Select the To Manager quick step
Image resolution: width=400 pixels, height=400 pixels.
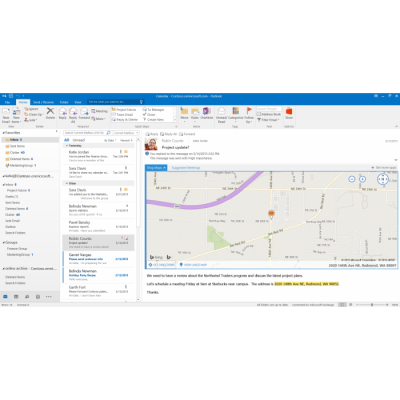[x=153, y=109]
